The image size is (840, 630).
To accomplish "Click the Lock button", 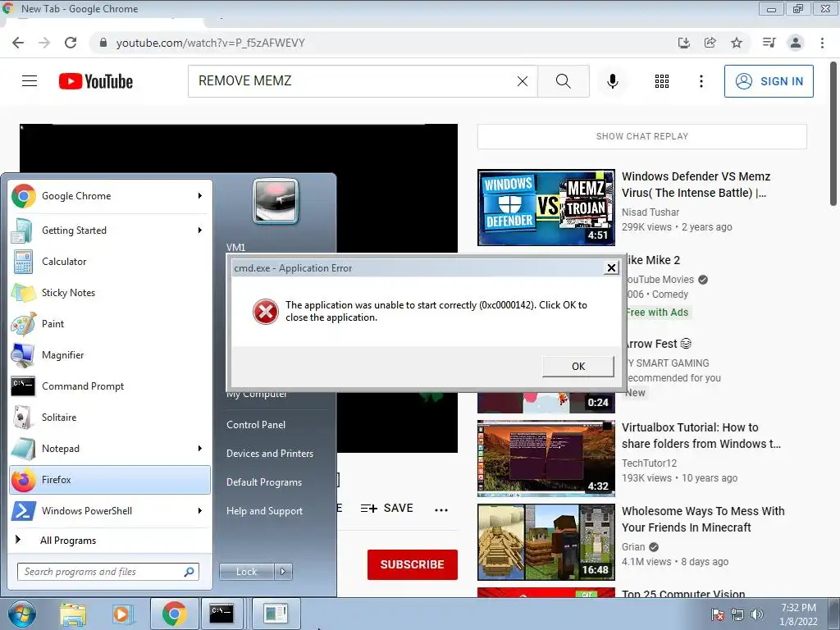I will click(x=246, y=572).
